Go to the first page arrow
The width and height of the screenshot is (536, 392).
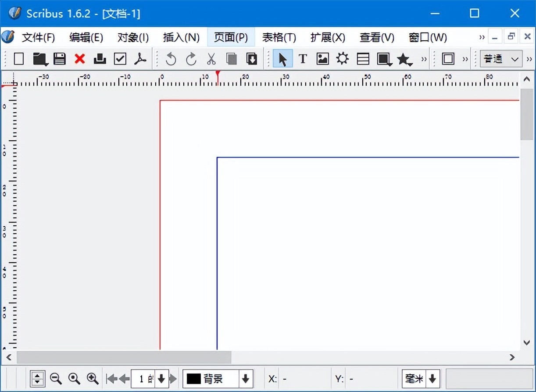point(112,379)
